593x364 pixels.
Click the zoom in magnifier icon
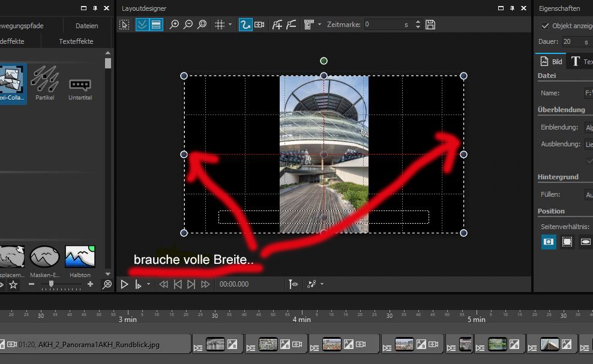coord(174,25)
